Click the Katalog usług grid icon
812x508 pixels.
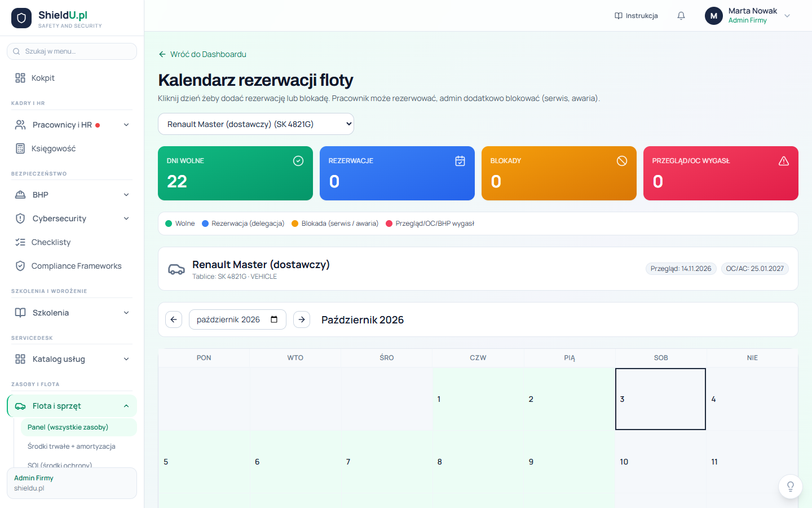[20, 359]
